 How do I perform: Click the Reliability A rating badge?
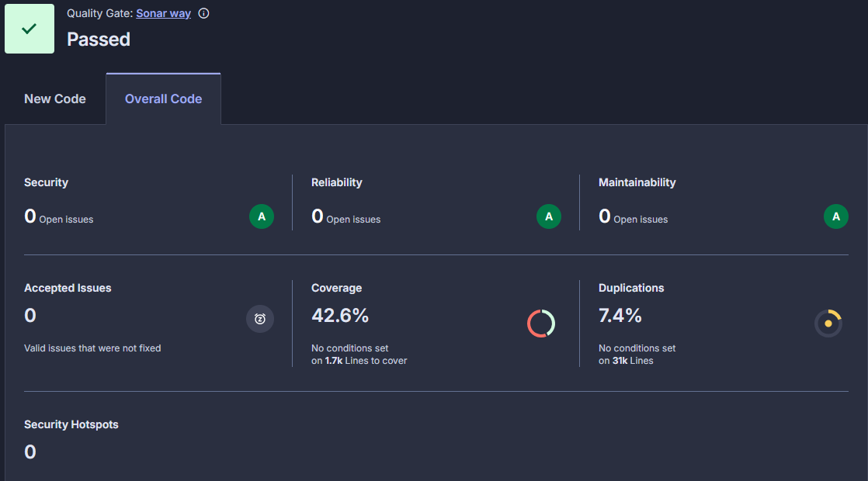coord(549,216)
